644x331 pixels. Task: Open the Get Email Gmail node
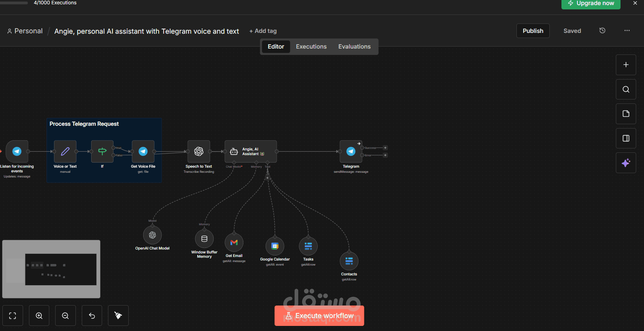click(x=234, y=242)
